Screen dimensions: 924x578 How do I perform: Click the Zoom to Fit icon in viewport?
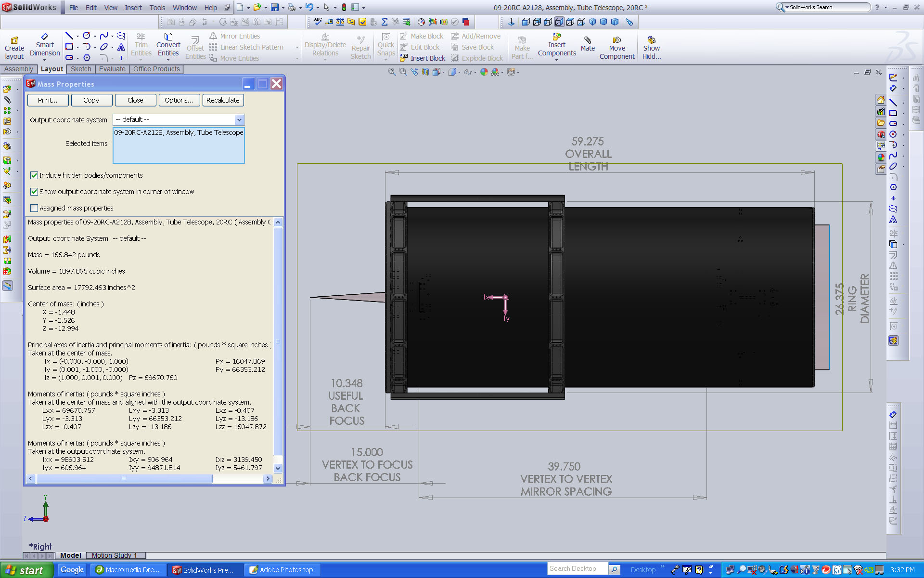pos(392,72)
